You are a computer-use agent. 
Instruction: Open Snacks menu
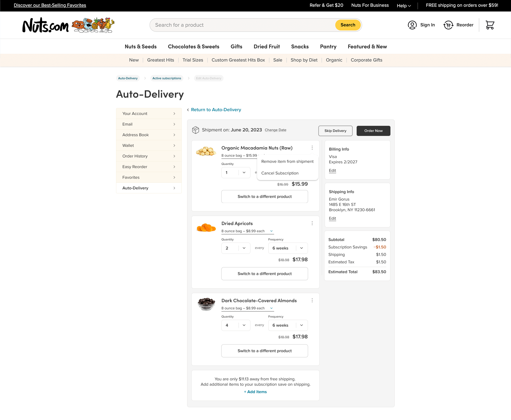[x=300, y=47]
